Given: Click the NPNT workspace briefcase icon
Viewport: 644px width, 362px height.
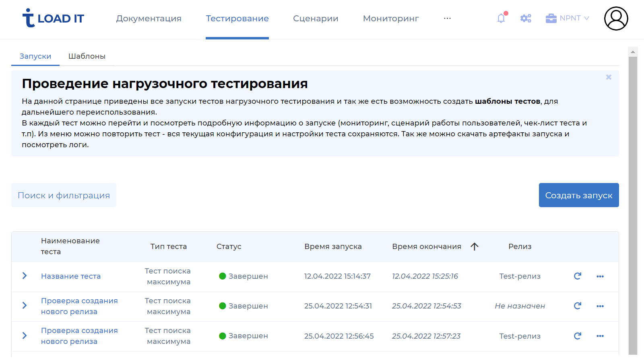Looking at the screenshot, I should coord(551,18).
